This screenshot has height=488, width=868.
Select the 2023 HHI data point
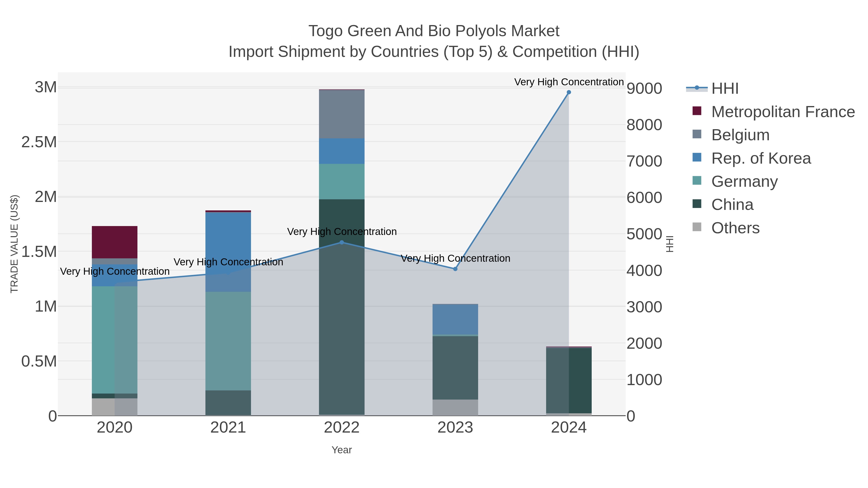pyautogui.click(x=455, y=269)
